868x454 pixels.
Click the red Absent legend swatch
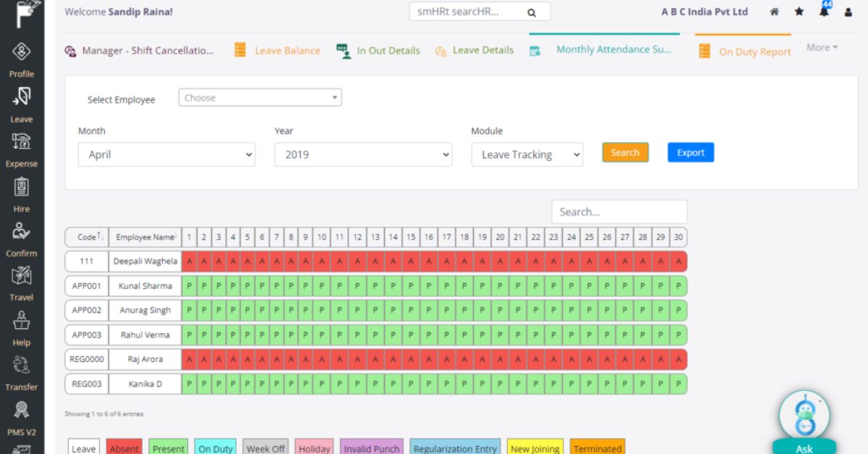click(124, 447)
